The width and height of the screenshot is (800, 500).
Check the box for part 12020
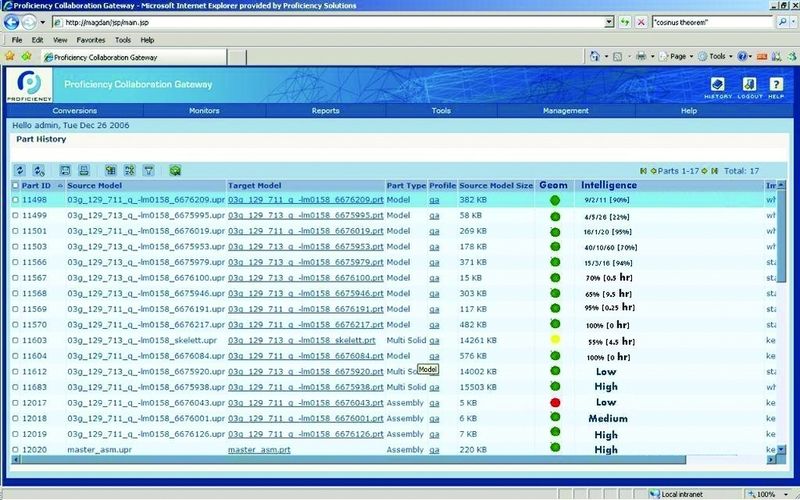pyautogui.click(x=15, y=449)
